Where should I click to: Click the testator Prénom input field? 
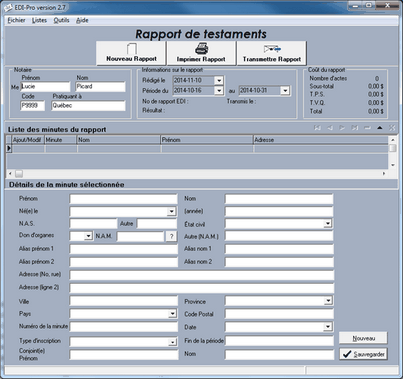coord(123,199)
